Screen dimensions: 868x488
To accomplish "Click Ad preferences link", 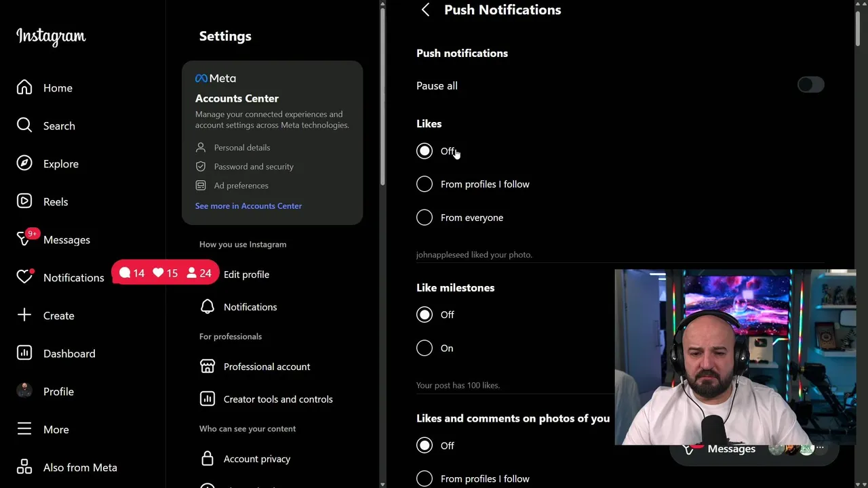I will click(241, 186).
